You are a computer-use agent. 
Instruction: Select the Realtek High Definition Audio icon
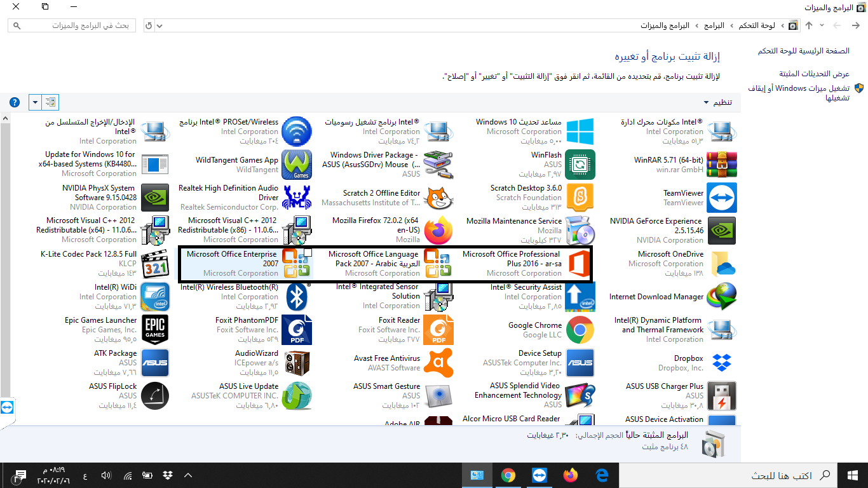point(296,198)
